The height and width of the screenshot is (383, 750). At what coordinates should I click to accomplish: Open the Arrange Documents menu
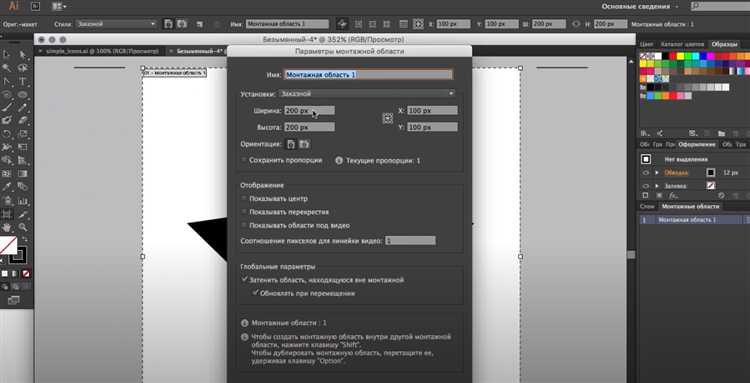click(59, 6)
